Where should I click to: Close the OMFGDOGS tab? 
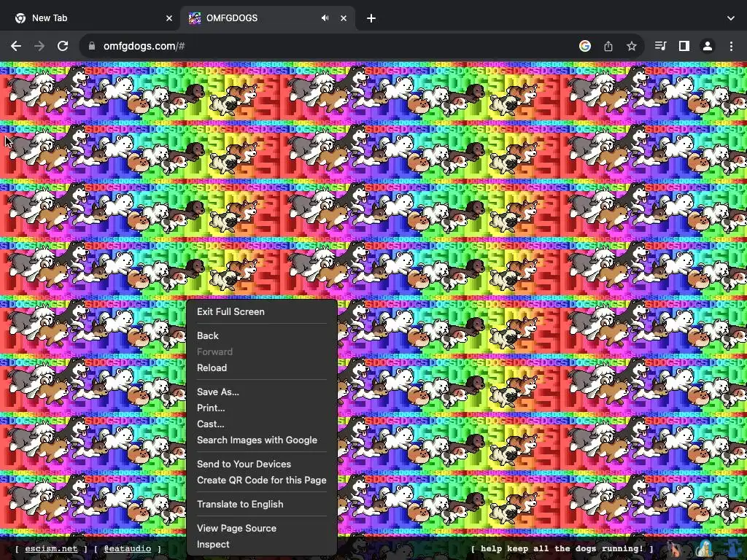tap(344, 18)
